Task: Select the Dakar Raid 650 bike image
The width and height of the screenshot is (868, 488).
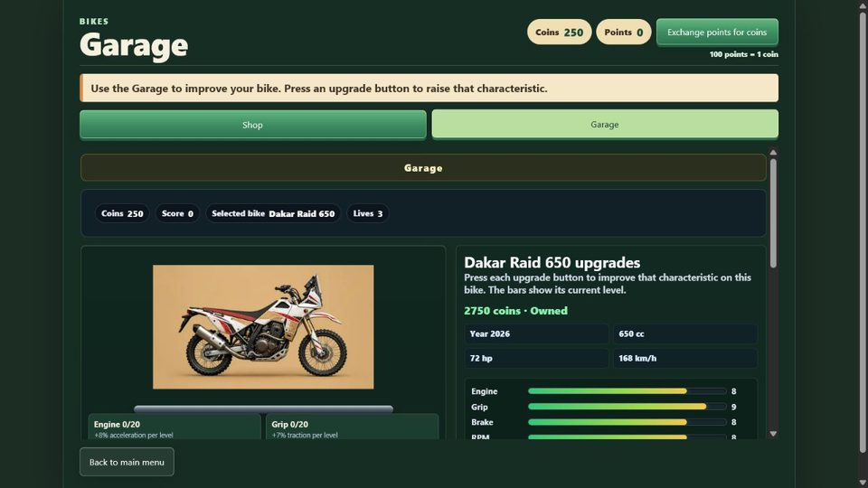Action: pyautogui.click(x=263, y=327)
